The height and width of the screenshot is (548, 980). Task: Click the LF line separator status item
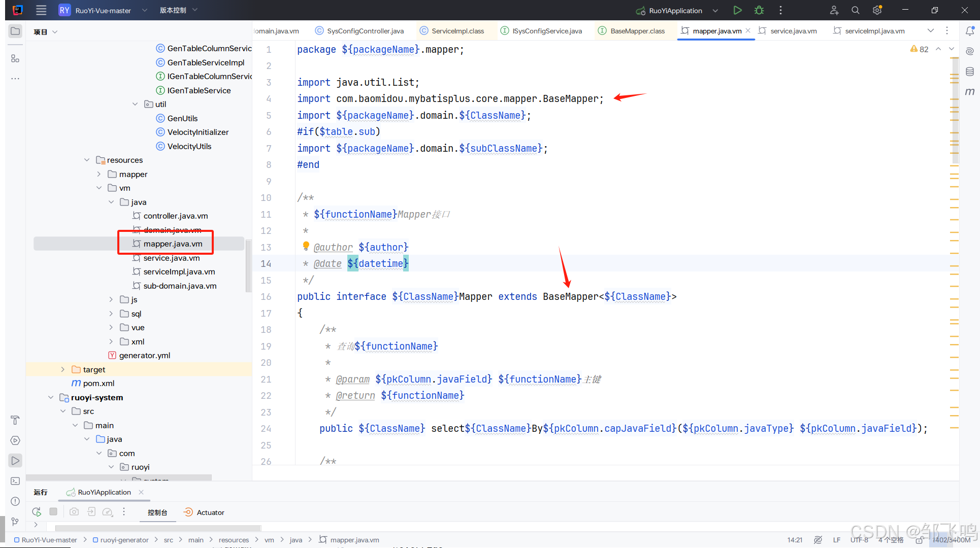pos(836,540)
